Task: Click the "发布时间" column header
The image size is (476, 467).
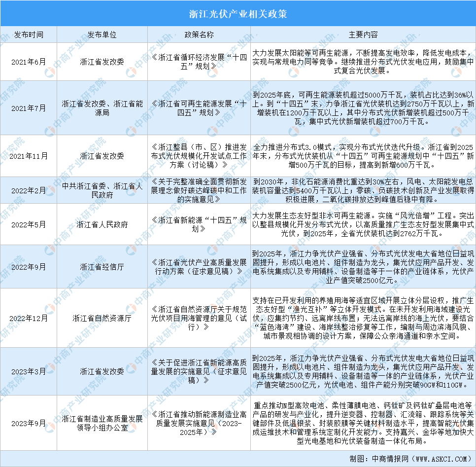Action: point(29,35)
